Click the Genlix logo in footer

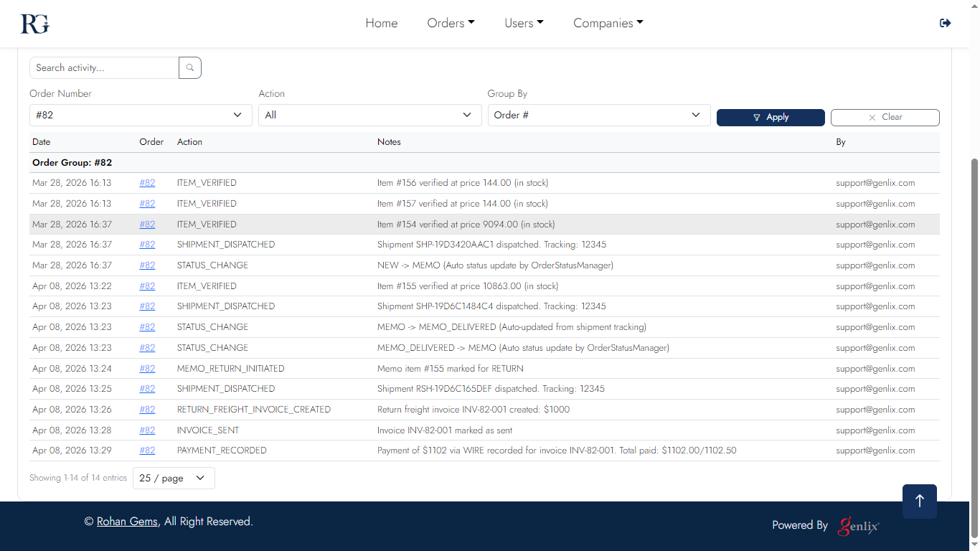(x=859, y=526)
